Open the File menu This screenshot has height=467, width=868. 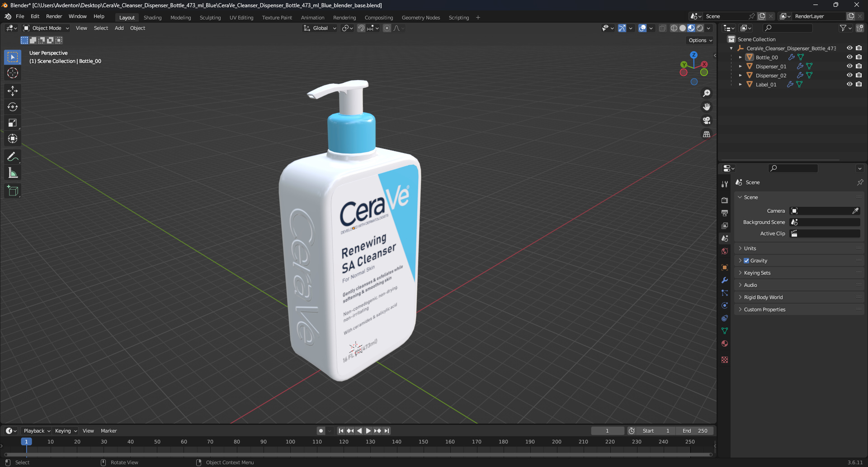[20, 16]
